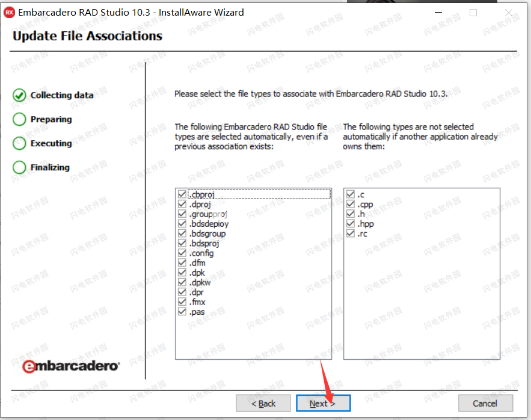Uncheck the .cbproj file type
This screenshot has width=531, height=420.
click(x=182, y=194)
